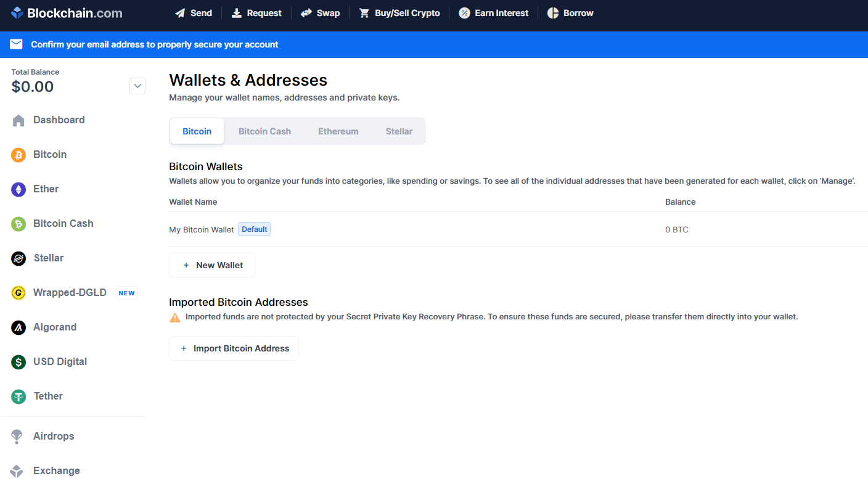
Task: Click the Algorand icon
Action: pyautogui.click(x=18, y=327)
